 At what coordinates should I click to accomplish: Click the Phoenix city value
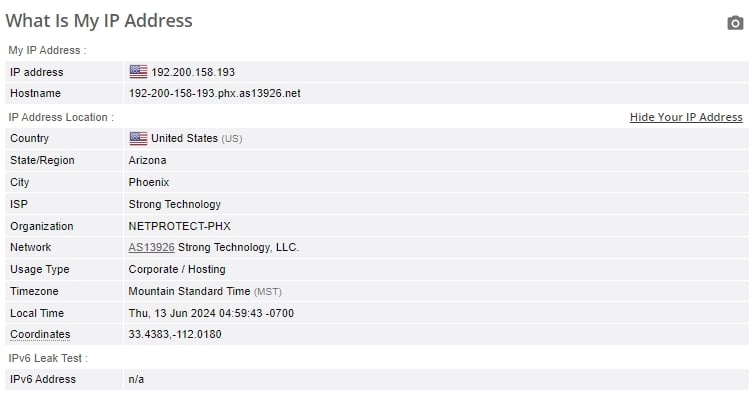pos(148,182)
